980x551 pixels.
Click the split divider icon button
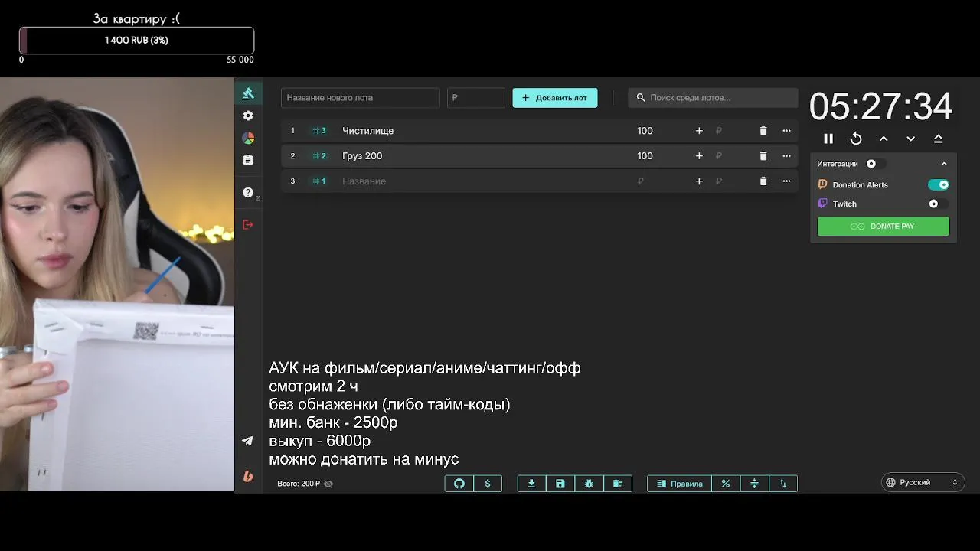[754, 484]
